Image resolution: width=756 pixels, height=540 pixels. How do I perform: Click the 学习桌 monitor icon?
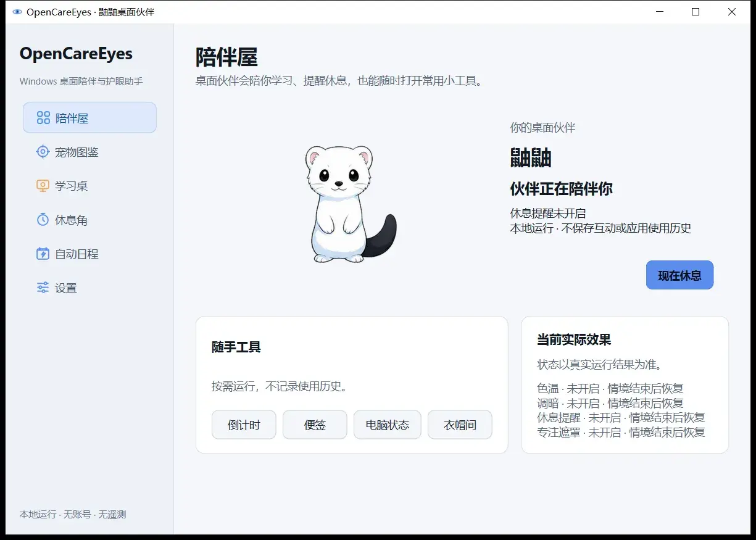tap(43, 186)
